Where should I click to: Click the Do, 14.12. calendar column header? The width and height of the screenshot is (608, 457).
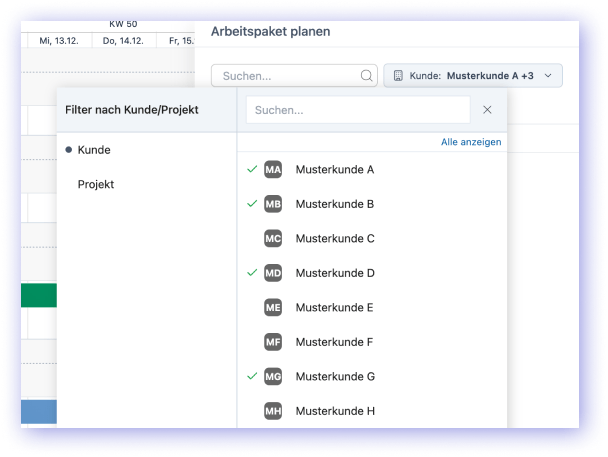[123, 41]
